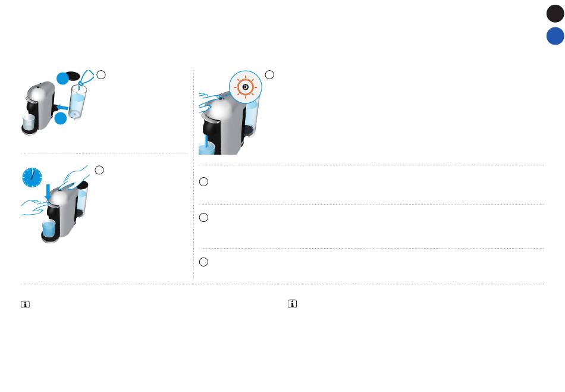Click the blue circle below the water tank arrow
565x392 pixels.
click(61, 118)
